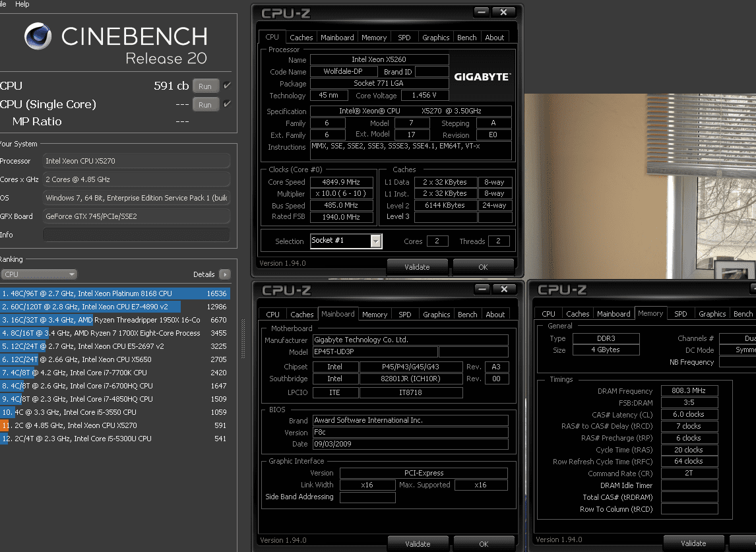The height and width of the screenshot is (552, 756).
Task: Open Caches tab in Memory CPU-Z window
Action: pyautogui.click(x=578, y=314)
